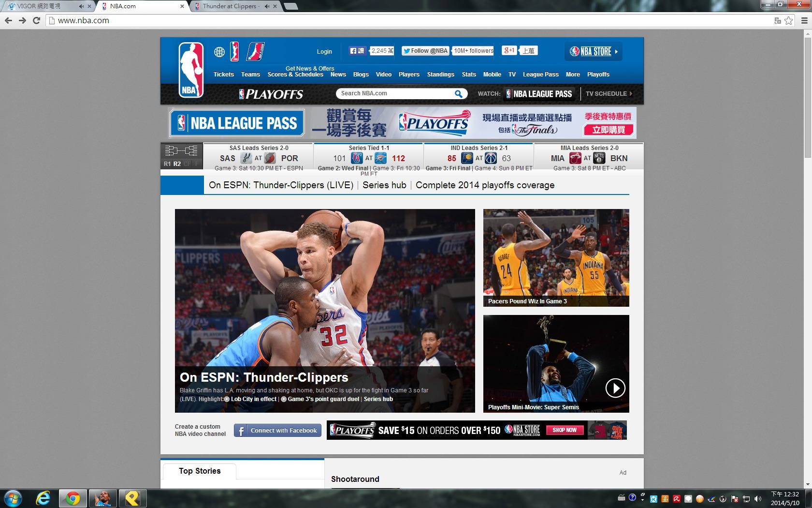Click the Facebook like button in the header

tap(357, 51)
